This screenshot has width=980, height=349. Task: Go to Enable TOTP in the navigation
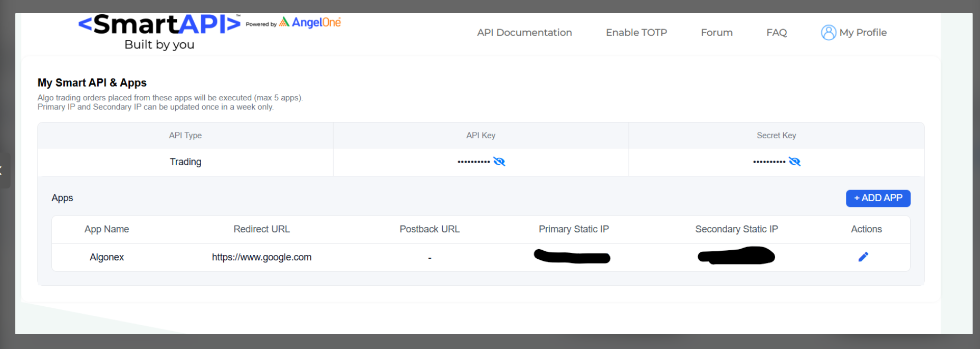636,33
